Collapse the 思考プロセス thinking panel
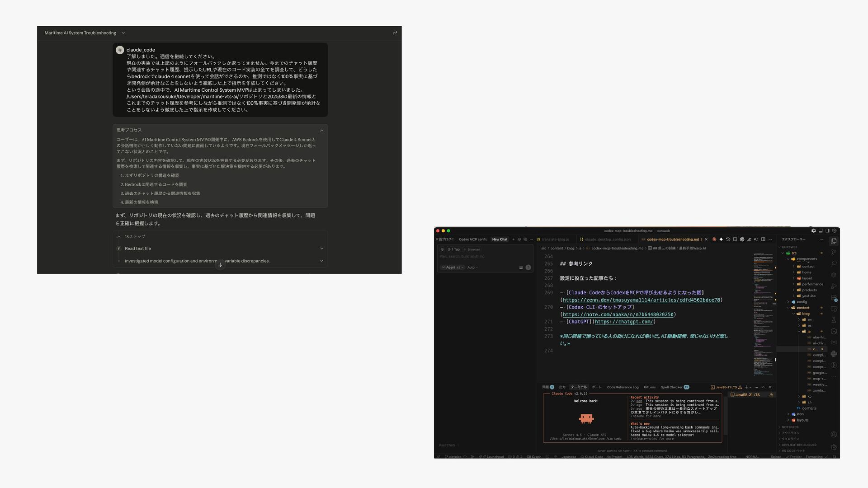Screen dimensions: 868x488 [x=321, y=130]
